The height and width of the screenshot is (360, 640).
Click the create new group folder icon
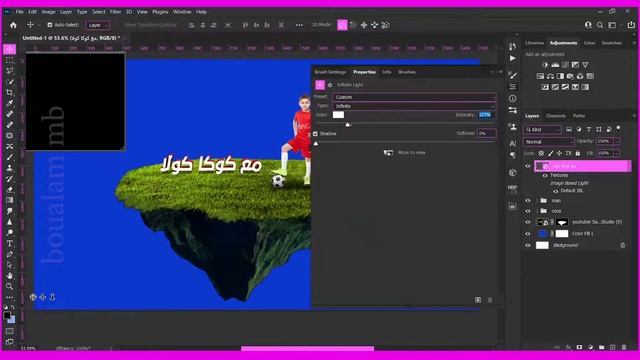point(602,347)
